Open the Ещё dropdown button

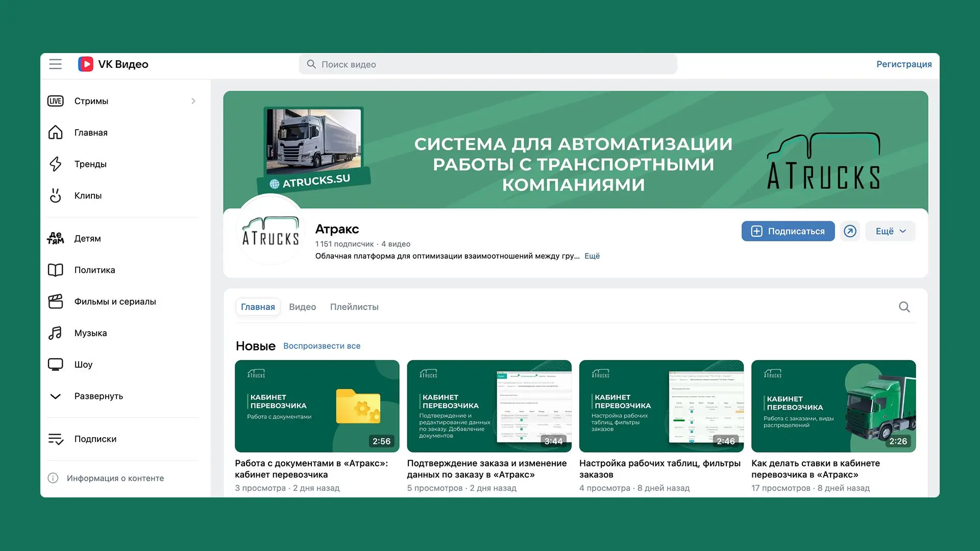[890, 231]
